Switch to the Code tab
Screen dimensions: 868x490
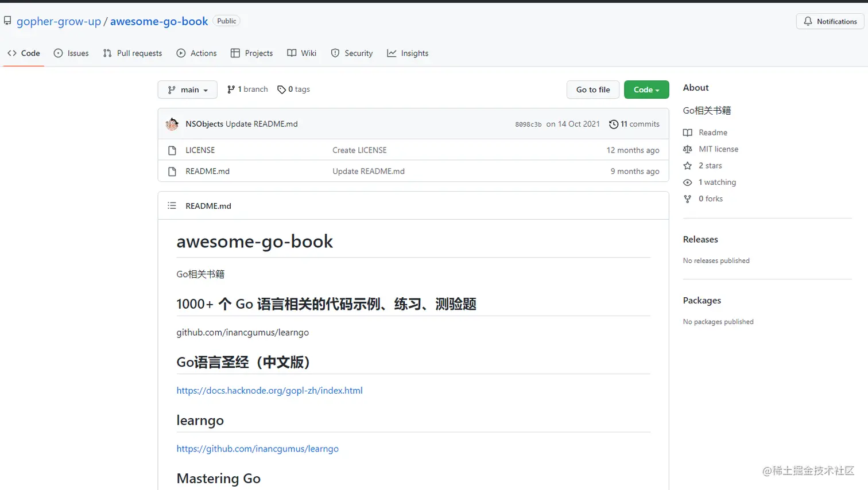24,53
